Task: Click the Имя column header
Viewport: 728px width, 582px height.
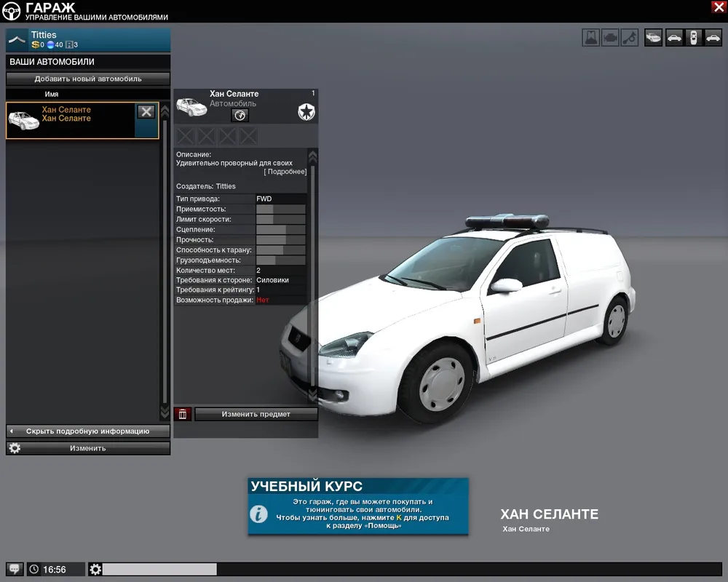Action: [x=51, y=94]
